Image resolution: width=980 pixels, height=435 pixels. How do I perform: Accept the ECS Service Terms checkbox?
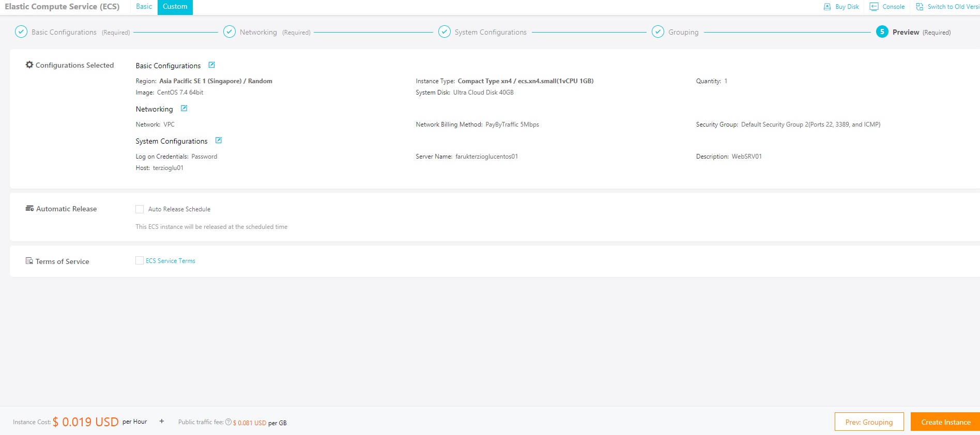(140, 260)
